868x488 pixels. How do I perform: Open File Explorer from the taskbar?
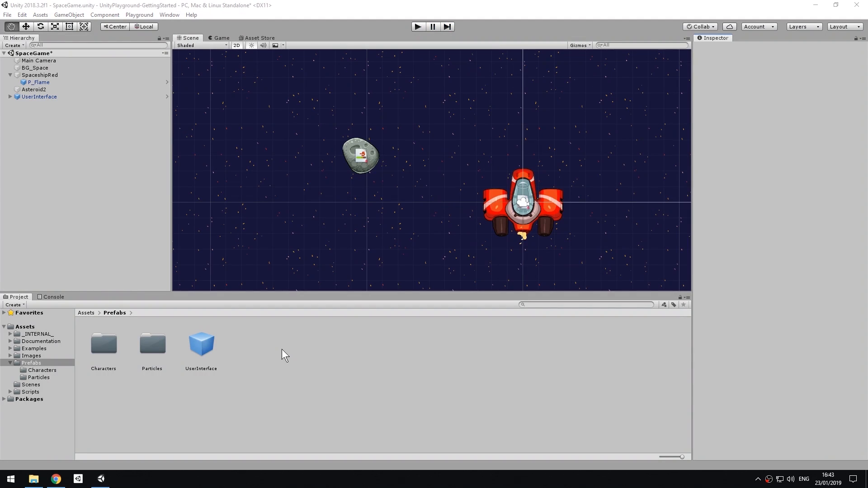click(33, 479)
